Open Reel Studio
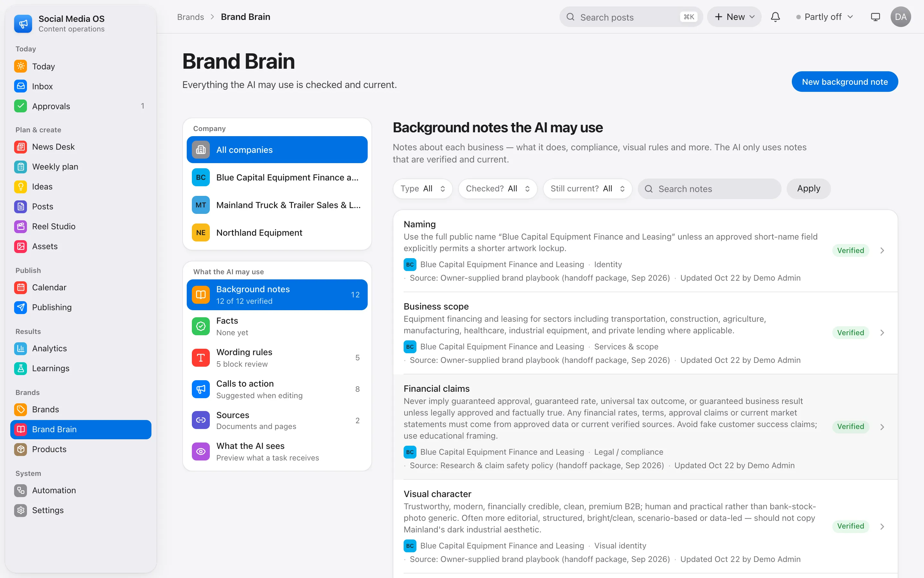The width and height of the screenshot is (924, 578). [x=81, y=226]
